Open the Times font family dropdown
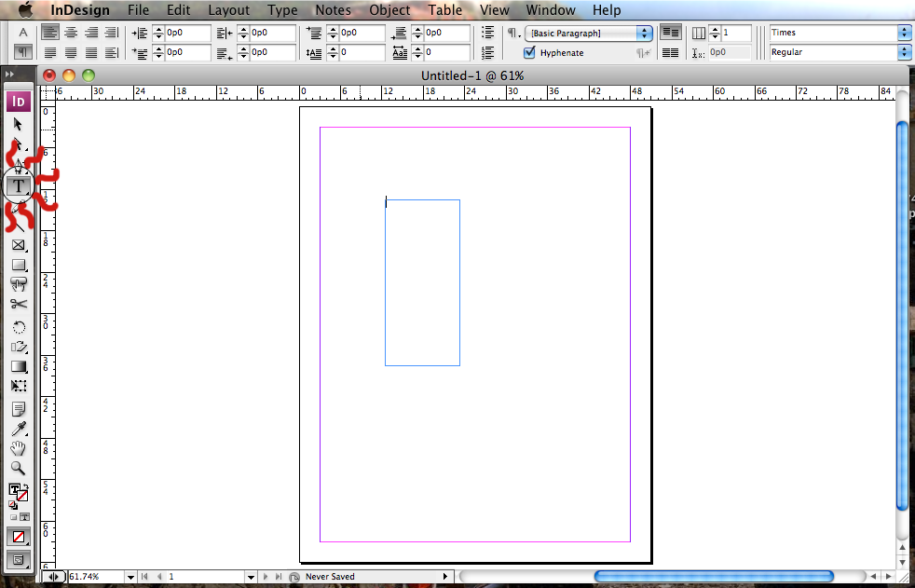Viewport: 915px width, 588px height. point(905,33)
